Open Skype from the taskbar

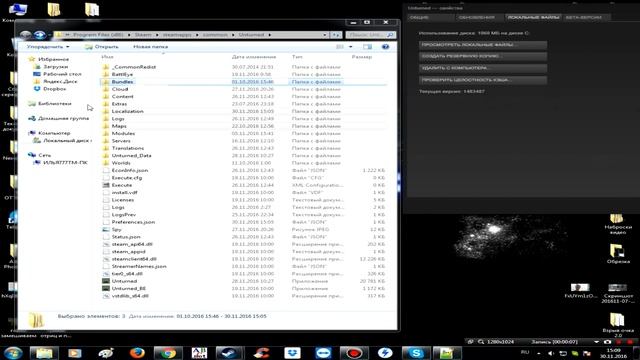point(416,353)
